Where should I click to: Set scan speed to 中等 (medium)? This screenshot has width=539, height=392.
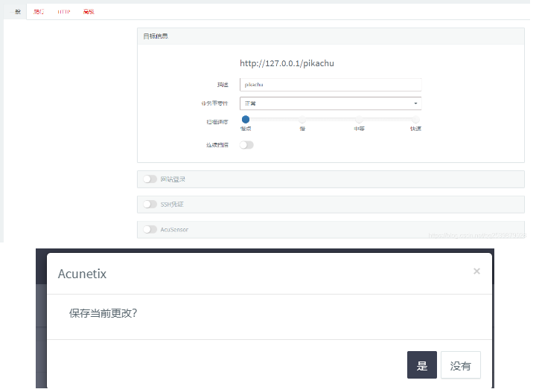(360, 119)
